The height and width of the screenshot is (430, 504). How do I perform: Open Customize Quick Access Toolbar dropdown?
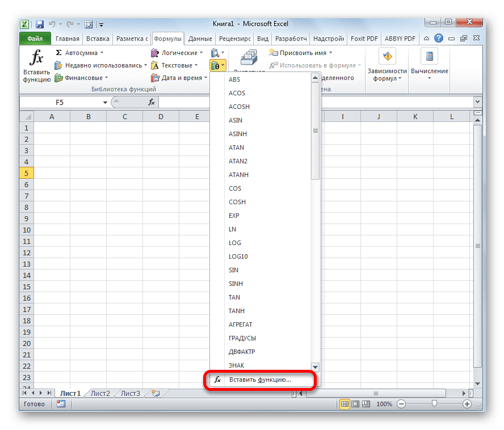pyautogui.click(x=101, y=25)
